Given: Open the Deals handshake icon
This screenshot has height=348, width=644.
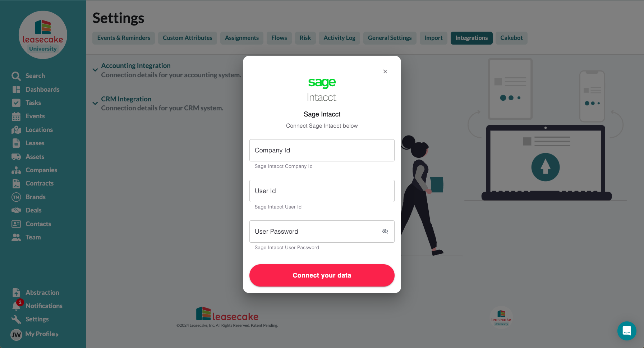Looking at the screenshot, I should pos(16,210).
